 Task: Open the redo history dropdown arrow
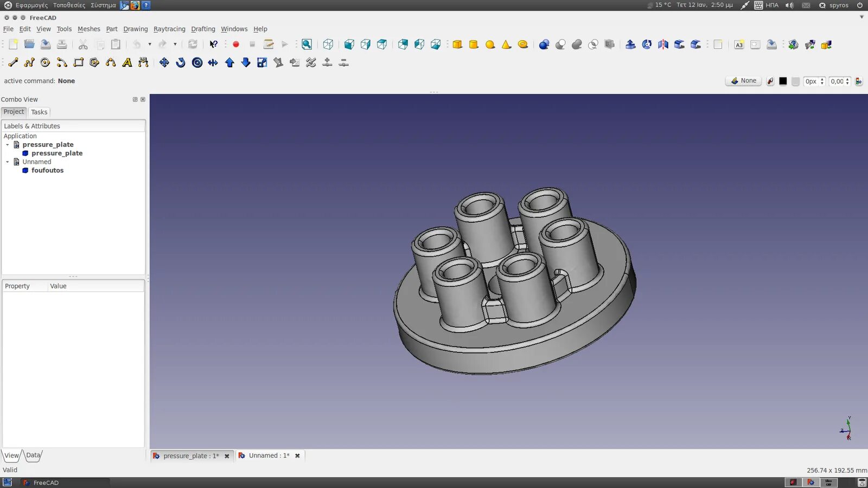click(x=175, y=44)
